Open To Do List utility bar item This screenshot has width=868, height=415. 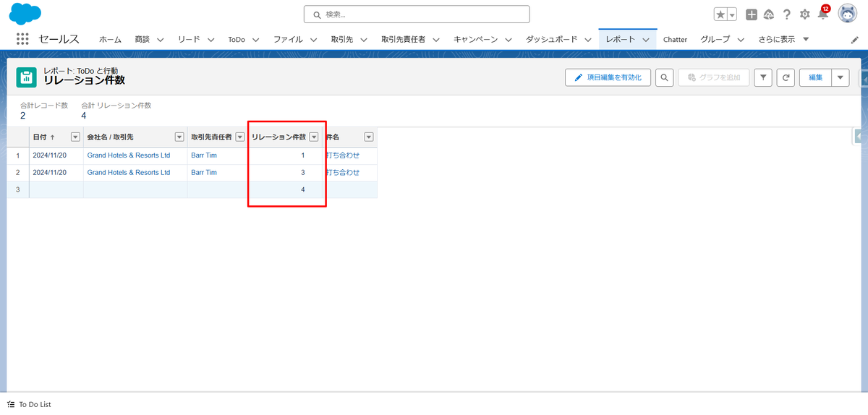29,404
